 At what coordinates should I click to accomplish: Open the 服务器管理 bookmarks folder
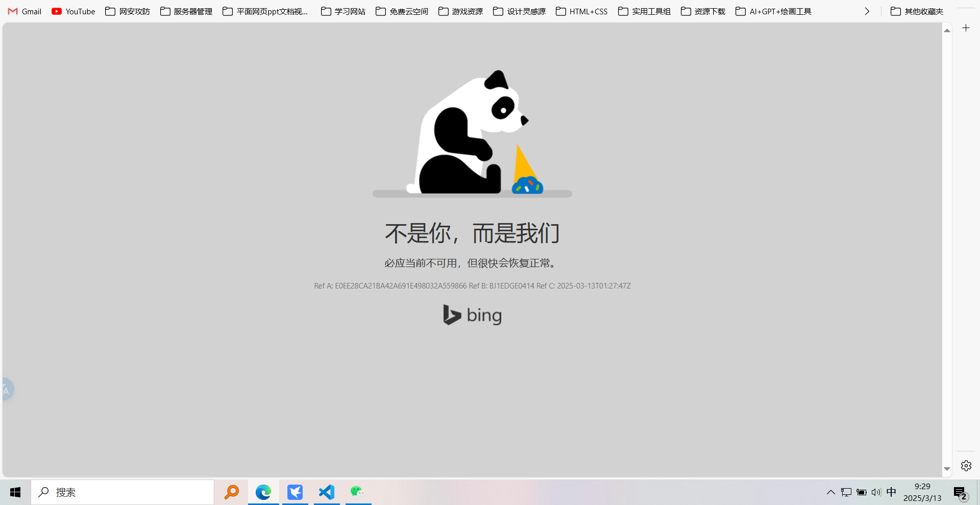[186, 11]
